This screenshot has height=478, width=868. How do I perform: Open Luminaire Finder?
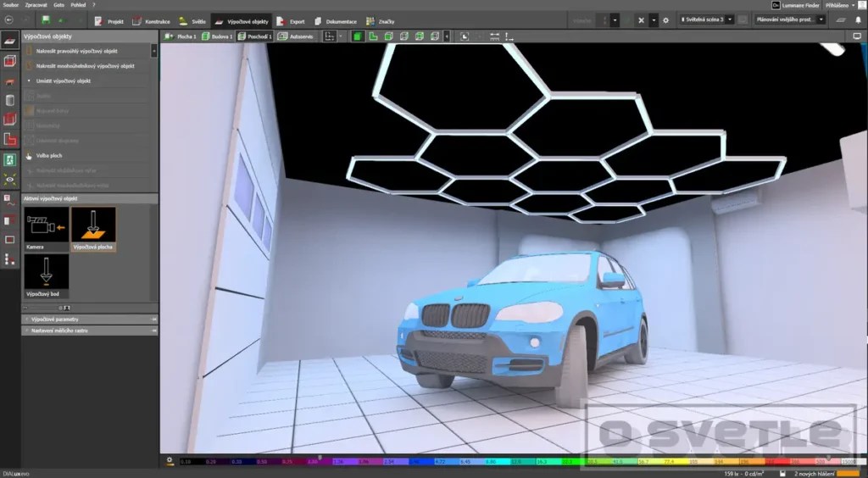tap(795, 5)
